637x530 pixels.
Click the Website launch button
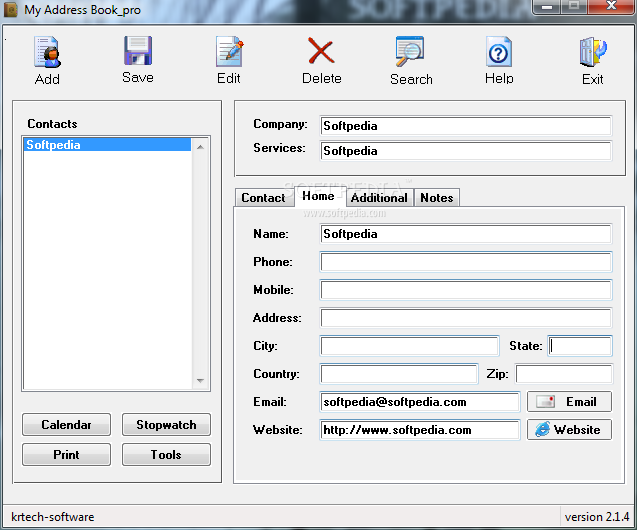pos(569,430)
